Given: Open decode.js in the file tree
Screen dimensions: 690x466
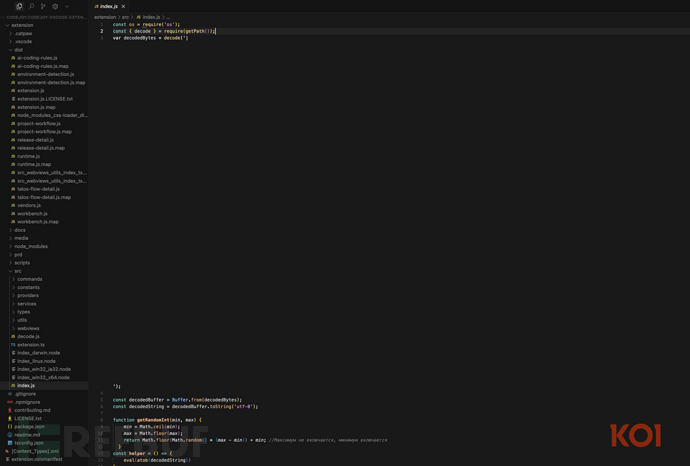Looking at the screenshot, I should (28, 336).
